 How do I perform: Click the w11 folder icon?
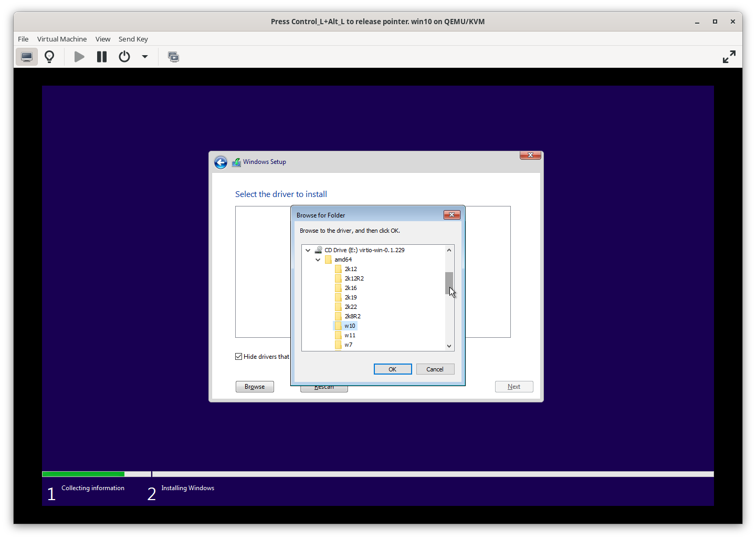tap(338, 335)
